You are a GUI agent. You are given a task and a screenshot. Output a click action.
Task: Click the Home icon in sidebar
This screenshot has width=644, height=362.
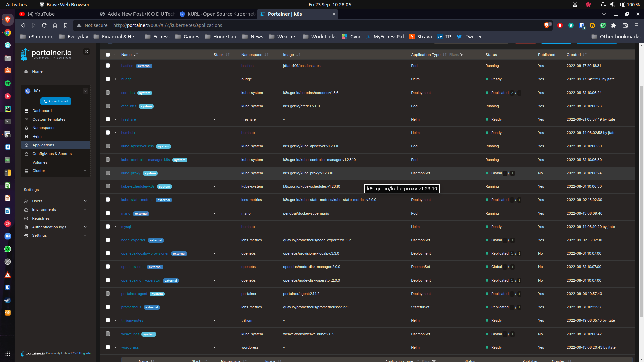[x=26, y=72]
